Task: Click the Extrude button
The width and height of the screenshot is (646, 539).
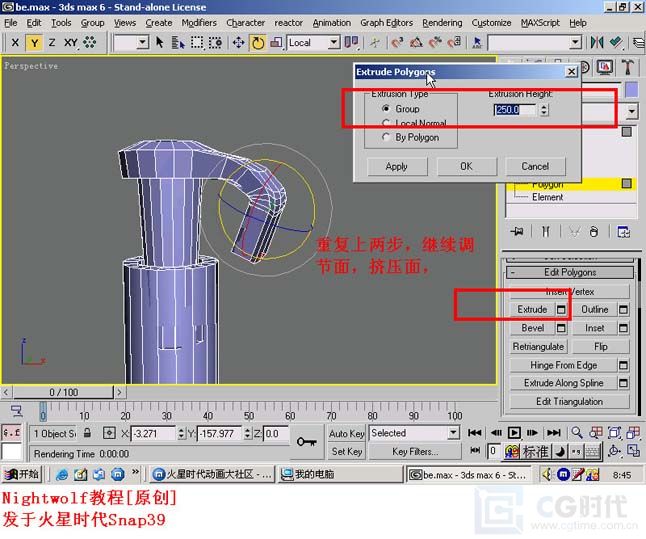Action: (x=532, y=309)
